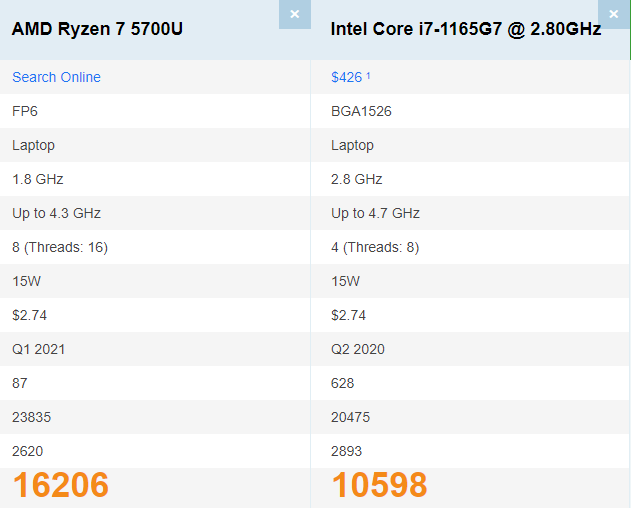Select the Q2 2020 release date
Screen dimensions: 631x508
(x=358, y=349)
